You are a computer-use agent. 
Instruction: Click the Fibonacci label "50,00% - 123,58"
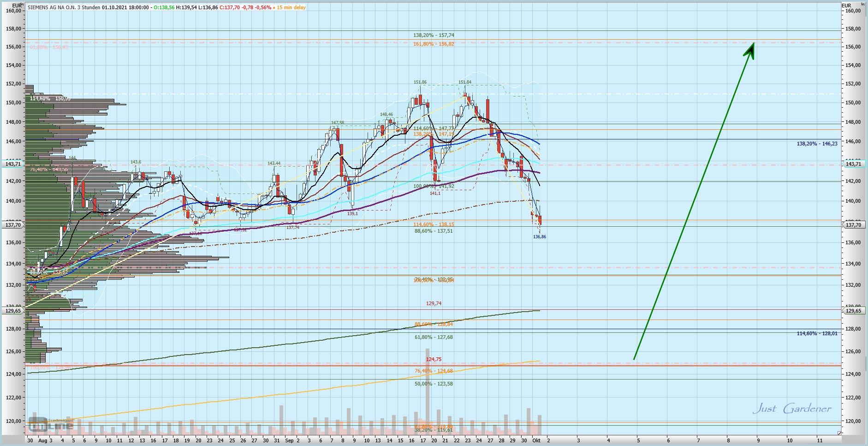[434, 384]
